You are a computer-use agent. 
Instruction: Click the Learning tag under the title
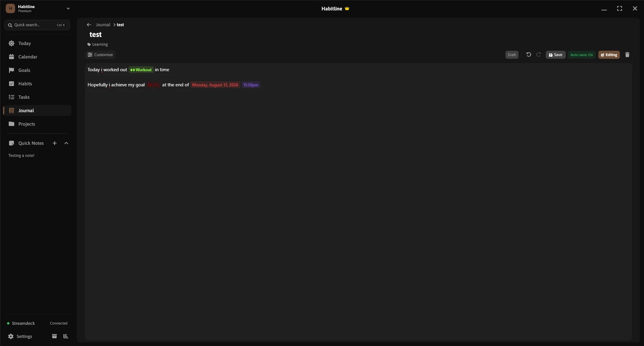[98, 44]
